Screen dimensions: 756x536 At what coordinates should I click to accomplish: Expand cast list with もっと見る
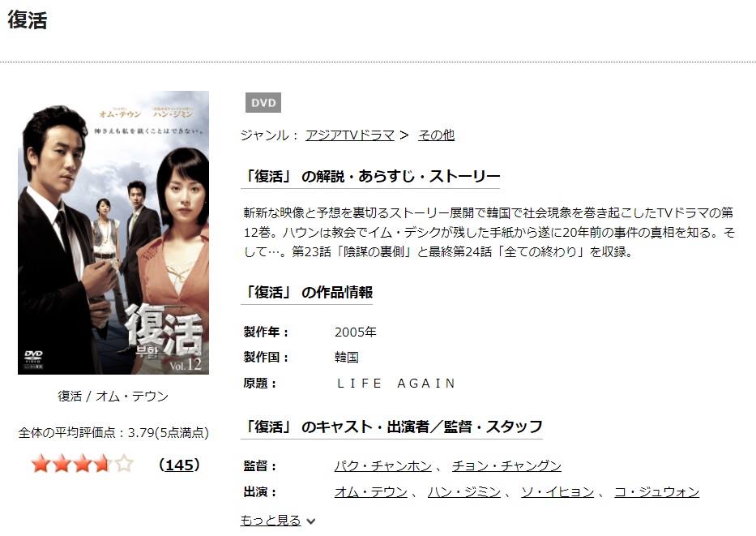[x=271, y=520]
